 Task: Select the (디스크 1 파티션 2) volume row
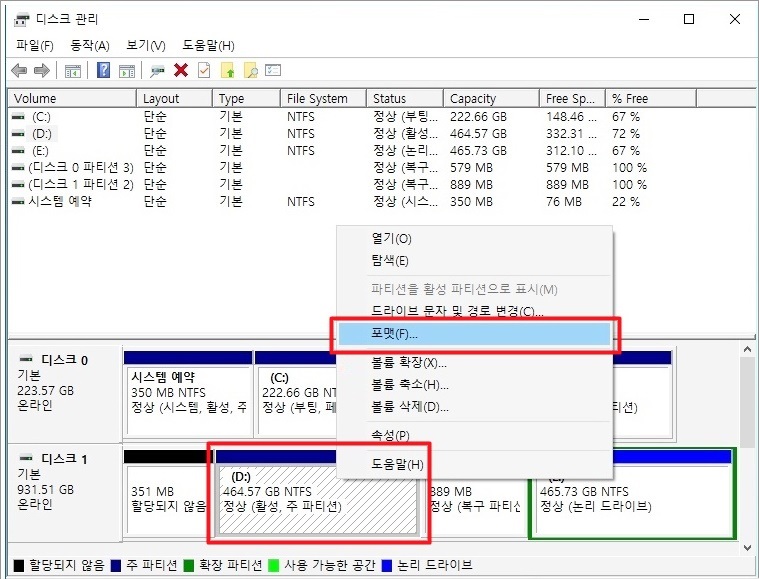click(81, 185)
